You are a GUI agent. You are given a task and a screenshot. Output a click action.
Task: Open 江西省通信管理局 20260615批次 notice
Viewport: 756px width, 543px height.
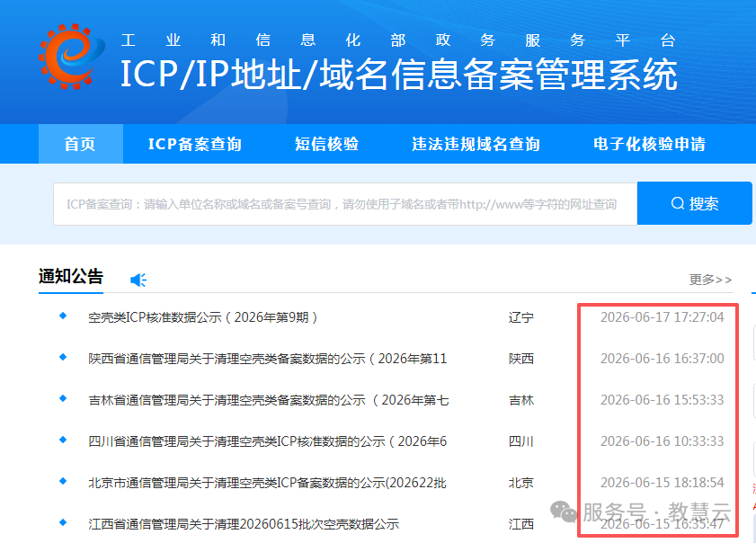[244, 524]
